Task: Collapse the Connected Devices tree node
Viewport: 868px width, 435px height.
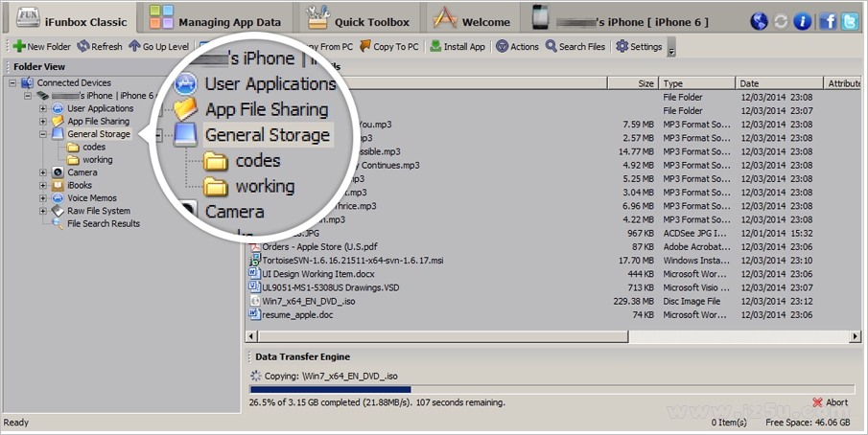Action: [12, 83]
